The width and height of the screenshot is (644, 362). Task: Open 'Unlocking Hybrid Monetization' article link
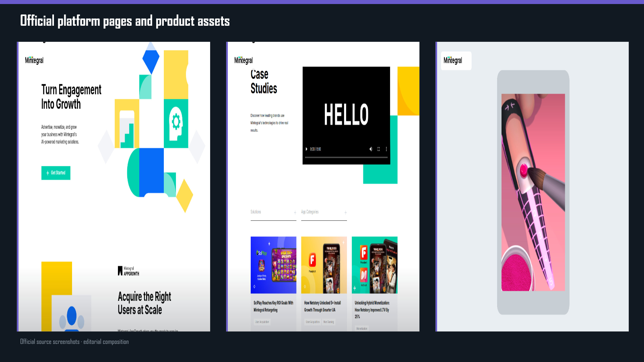[x=372, y=310]
